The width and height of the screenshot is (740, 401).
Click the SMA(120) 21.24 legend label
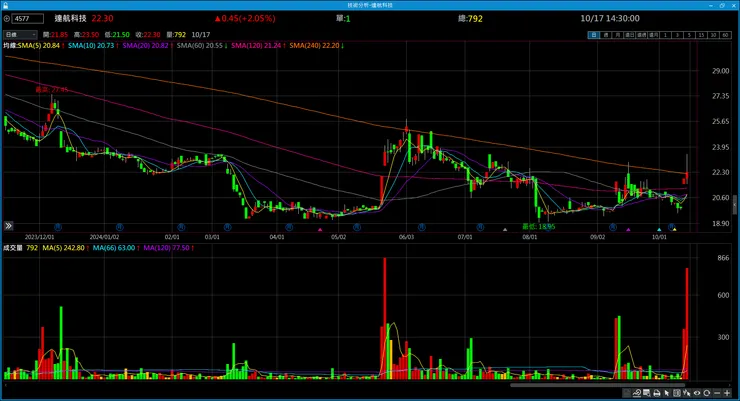(x=255, y=45)
